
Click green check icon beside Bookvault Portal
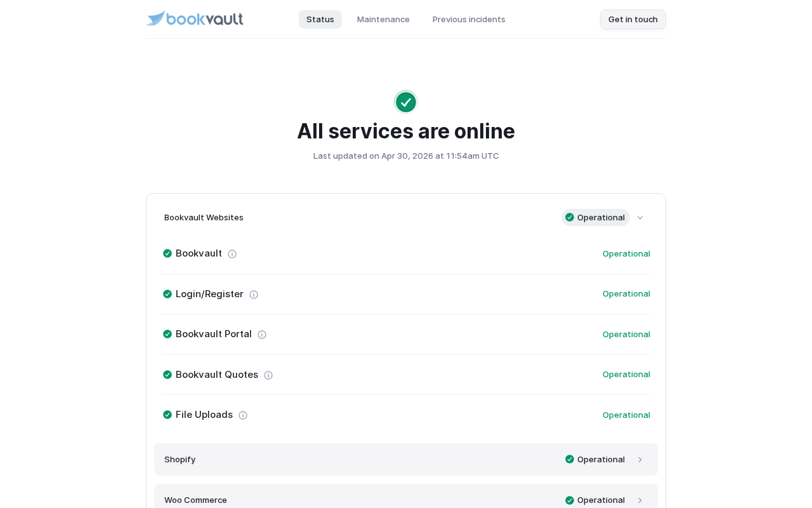pyautogui.click(x=167, y=334)
